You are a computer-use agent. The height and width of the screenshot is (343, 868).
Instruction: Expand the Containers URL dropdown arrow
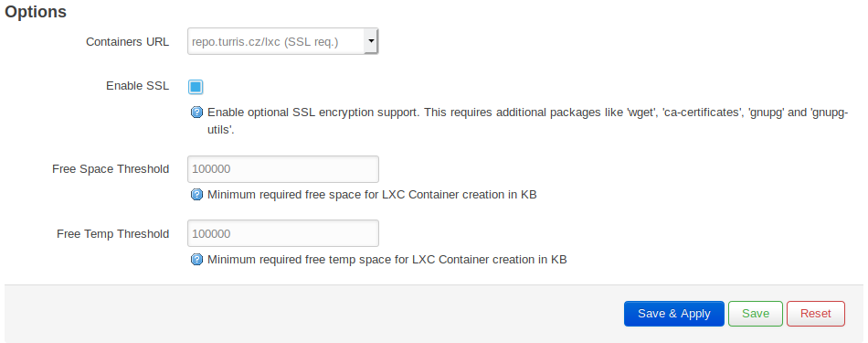[x=371, y=41]
